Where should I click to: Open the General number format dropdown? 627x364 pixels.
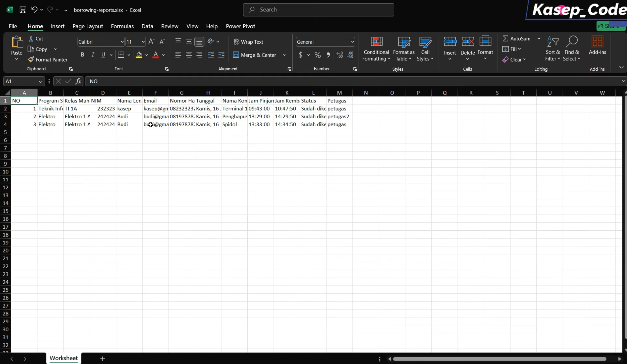point(352,42)
